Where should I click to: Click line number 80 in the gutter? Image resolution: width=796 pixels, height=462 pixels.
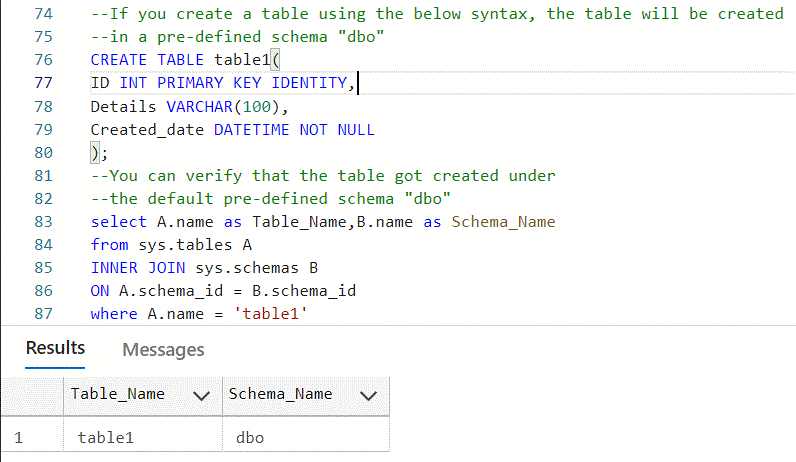44,153
